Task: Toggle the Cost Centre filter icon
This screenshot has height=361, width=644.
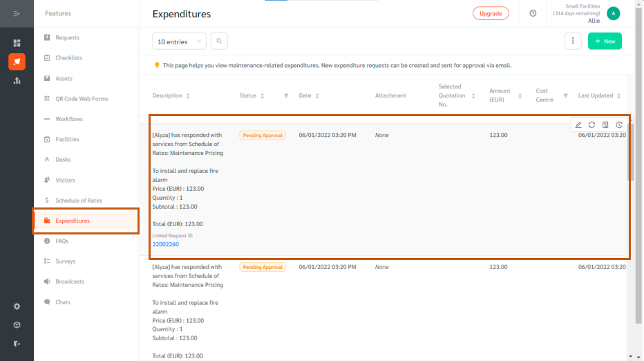Action: click(x=565, y=96)
